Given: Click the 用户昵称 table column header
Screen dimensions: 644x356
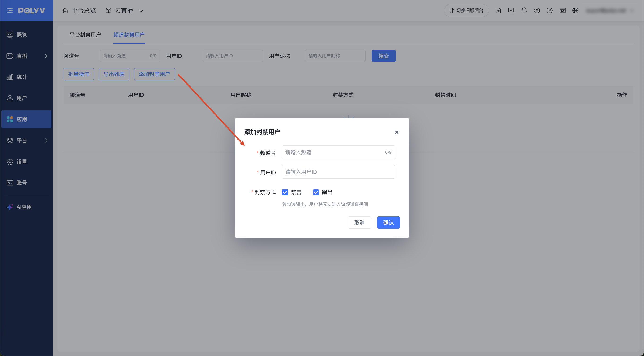Looking at the screenshot, I should click(241, 95).
